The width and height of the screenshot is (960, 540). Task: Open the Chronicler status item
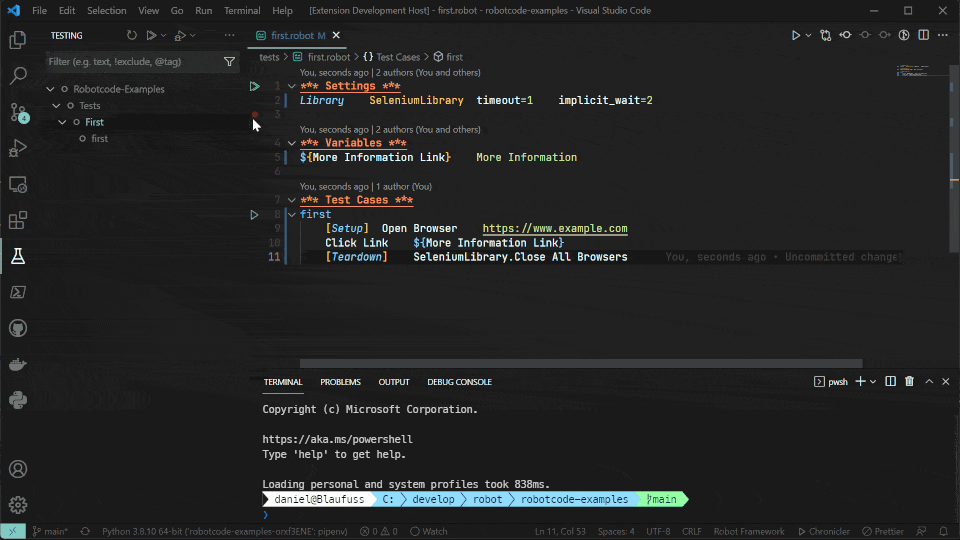point(823,531)
